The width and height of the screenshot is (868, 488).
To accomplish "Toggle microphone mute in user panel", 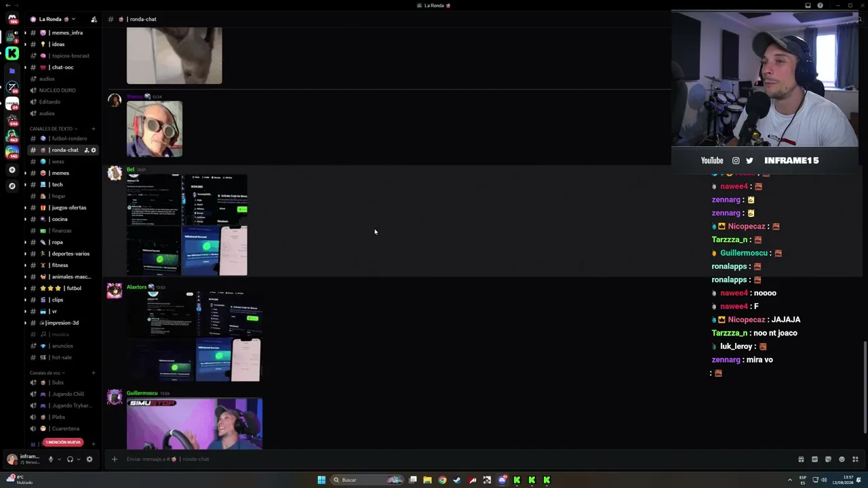I will [50, 459].
